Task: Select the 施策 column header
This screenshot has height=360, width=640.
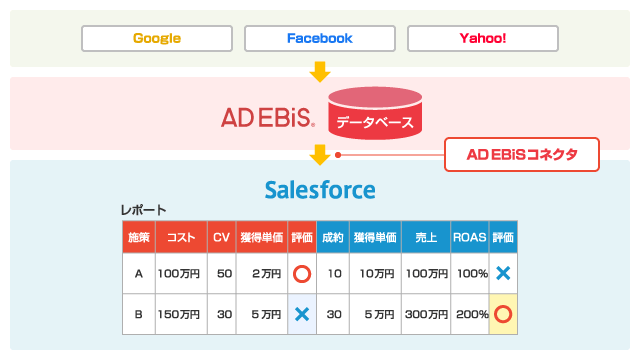Action: (139, 237)
